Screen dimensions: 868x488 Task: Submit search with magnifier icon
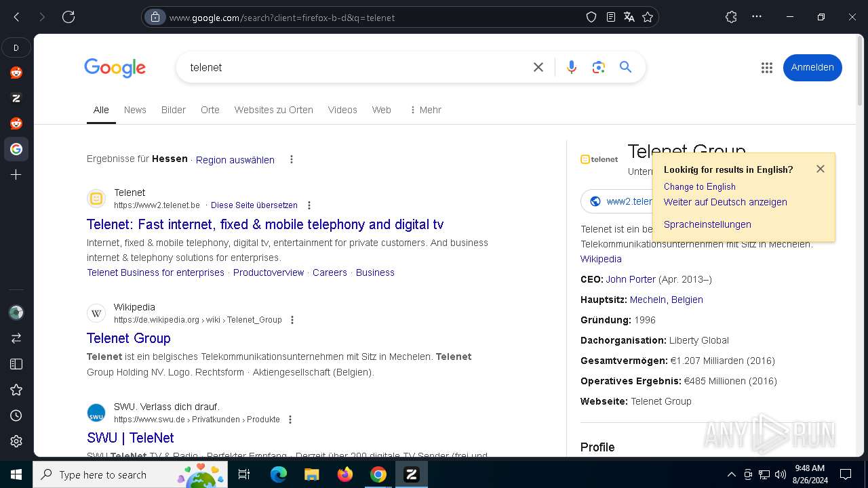tap(625, 67)
